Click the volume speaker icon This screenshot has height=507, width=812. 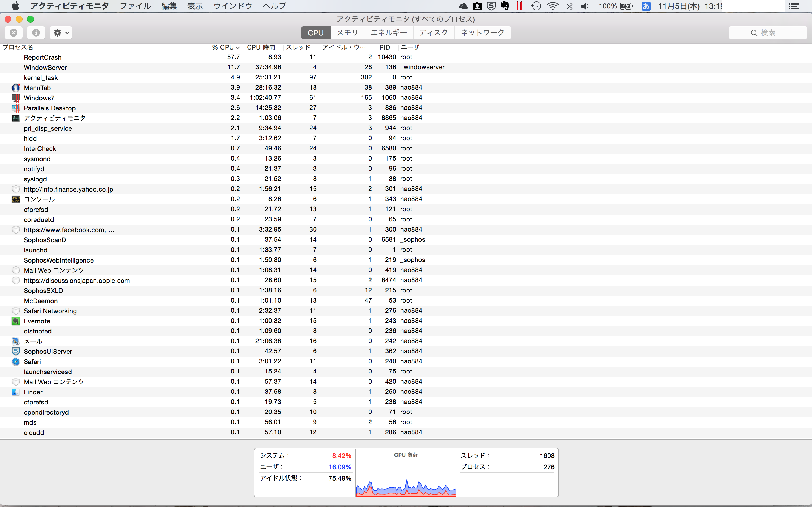point(585,6)
